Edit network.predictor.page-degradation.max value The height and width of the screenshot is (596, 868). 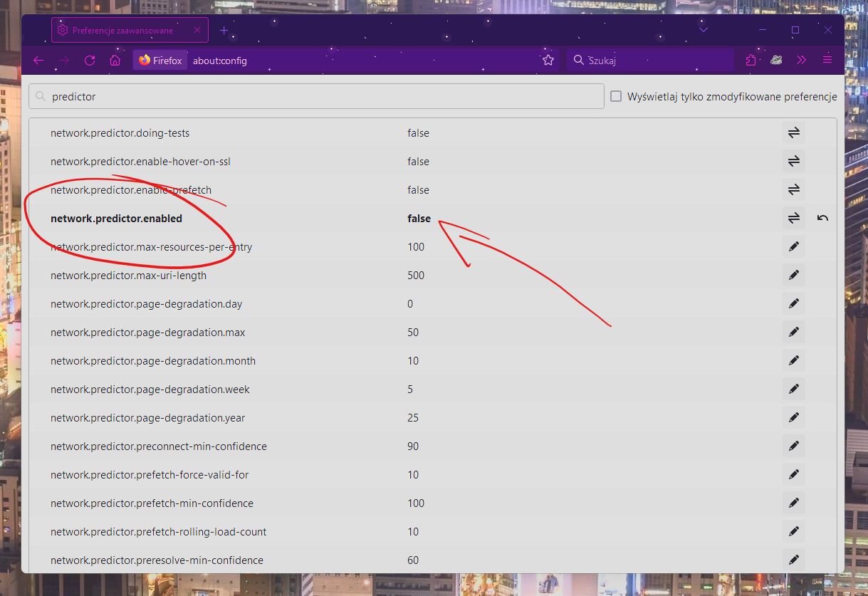point(794,333)
